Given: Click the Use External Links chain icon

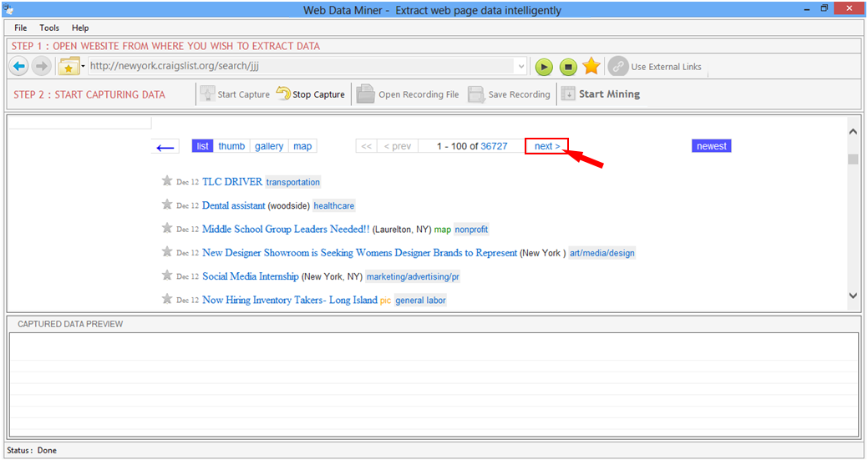Looking at the screenshot, I should [x=618, y=67].
